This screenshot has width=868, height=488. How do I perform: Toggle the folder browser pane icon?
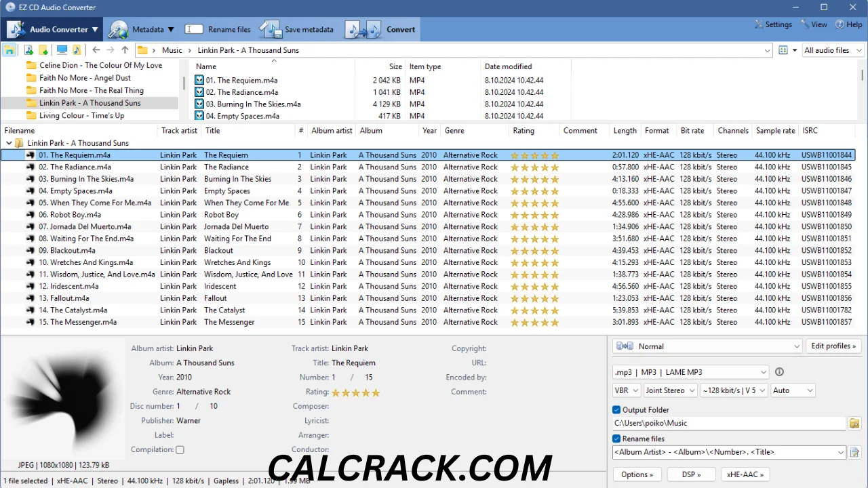pyautogui.click(x=9, y=50)
